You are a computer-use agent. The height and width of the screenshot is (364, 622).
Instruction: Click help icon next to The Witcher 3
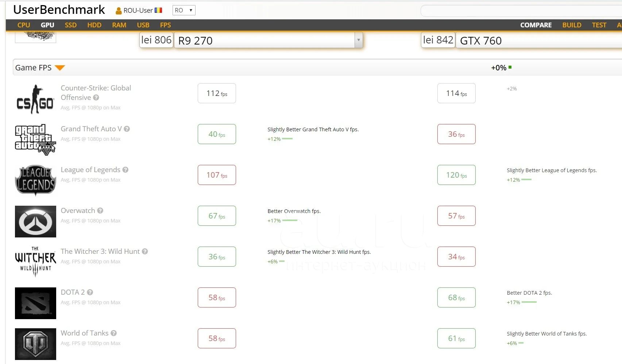145,251
